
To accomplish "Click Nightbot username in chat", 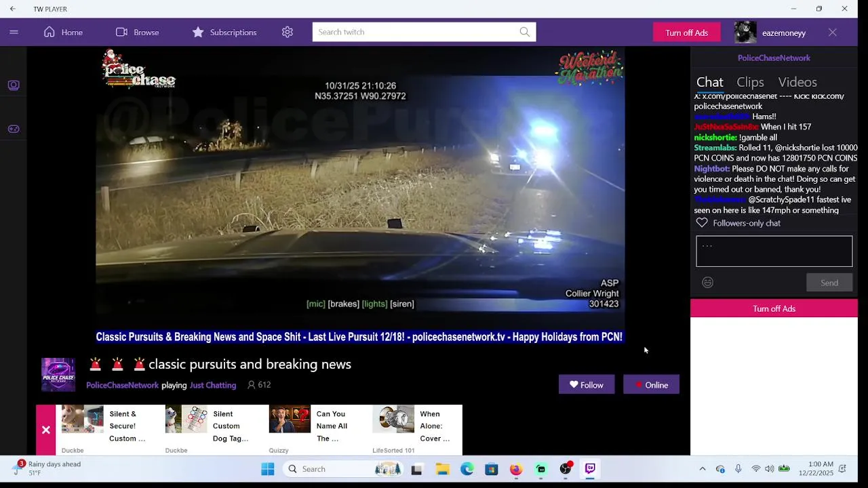I will (x=712, y=169).
